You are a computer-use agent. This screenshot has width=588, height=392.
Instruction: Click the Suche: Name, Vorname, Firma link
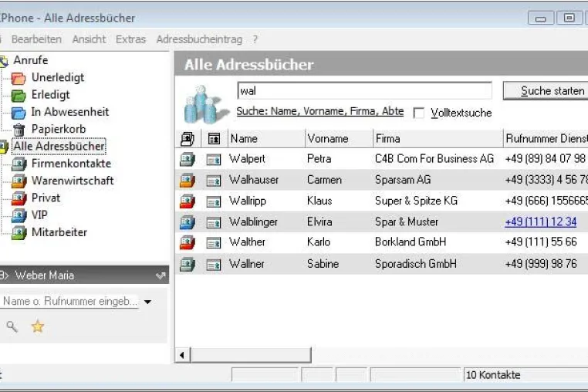click(x=320, y=111)
